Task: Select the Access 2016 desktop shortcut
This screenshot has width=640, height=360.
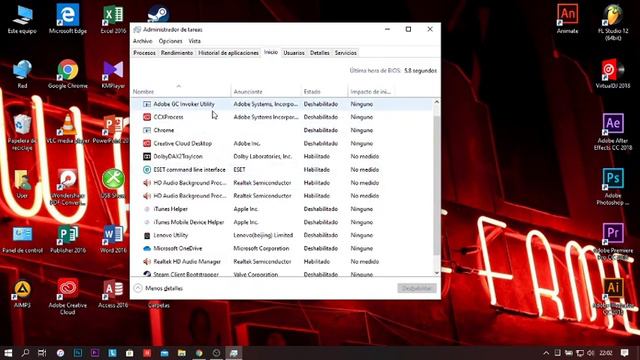Action: (x=113, y=294)
